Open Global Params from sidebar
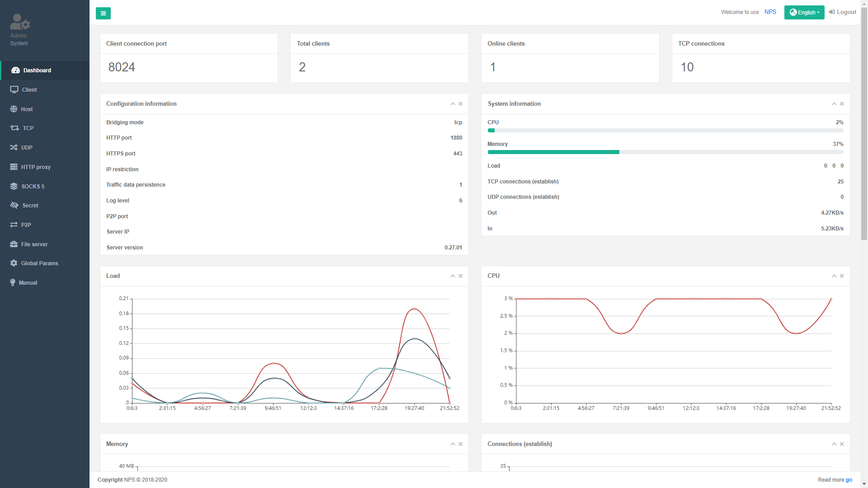The image size is (868, 488). click(x=39, y=263)
